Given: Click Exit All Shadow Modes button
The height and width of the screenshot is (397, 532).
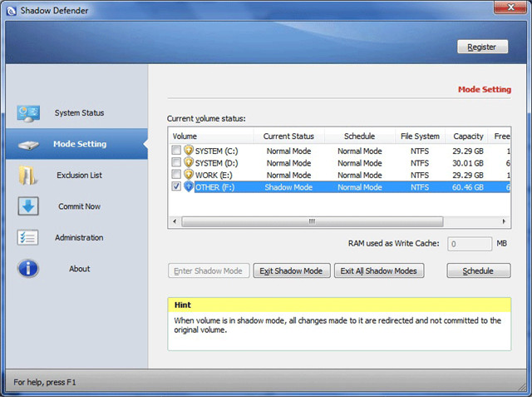Looking at the screenshot, I should point(379,270).
